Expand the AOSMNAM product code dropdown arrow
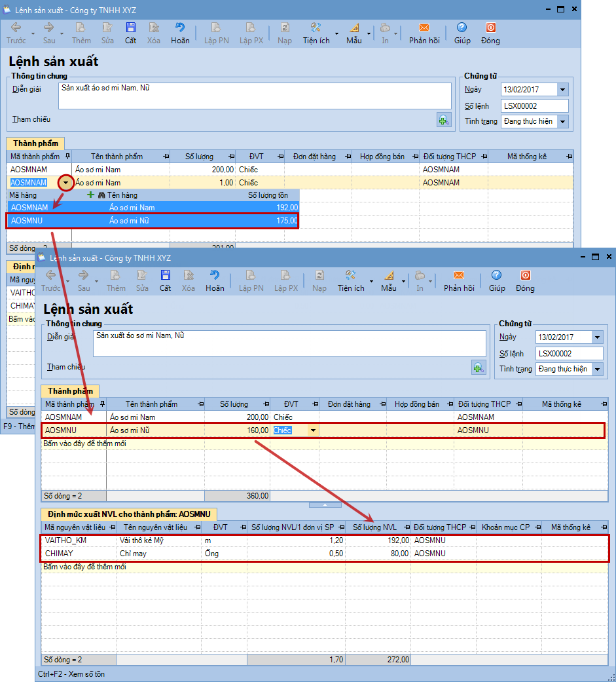The image size is (616, 682). tap(64, 183)
